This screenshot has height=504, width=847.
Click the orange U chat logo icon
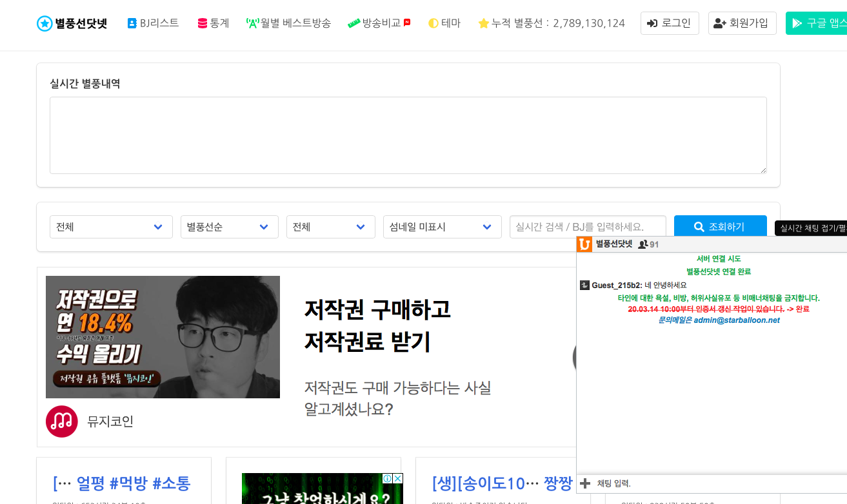584,244
